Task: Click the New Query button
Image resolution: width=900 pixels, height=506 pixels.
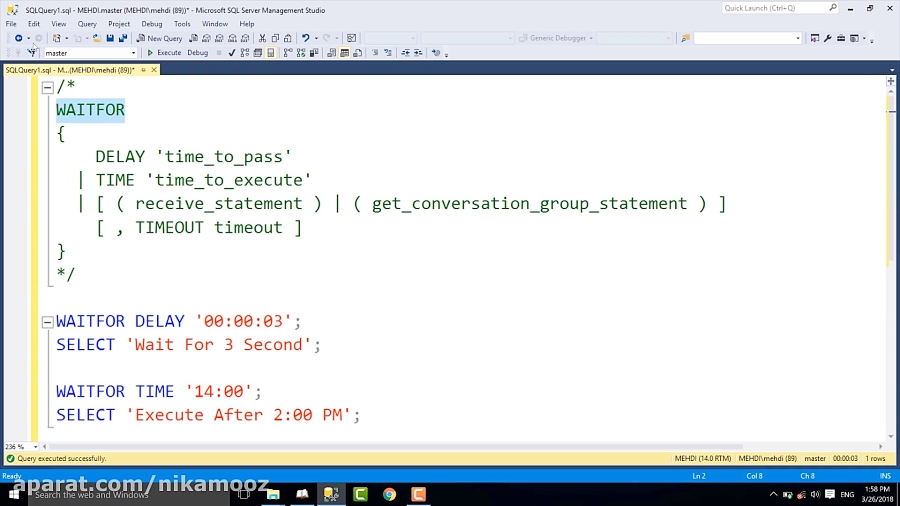Action: tap(159, 38)
